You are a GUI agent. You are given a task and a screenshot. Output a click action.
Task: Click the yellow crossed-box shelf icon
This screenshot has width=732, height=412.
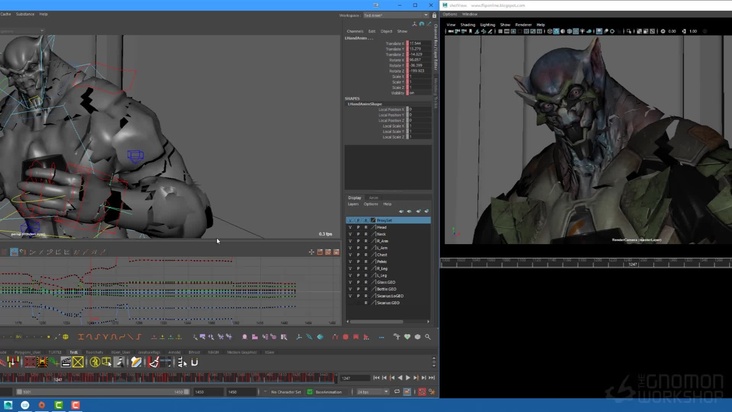pos(78,362)
